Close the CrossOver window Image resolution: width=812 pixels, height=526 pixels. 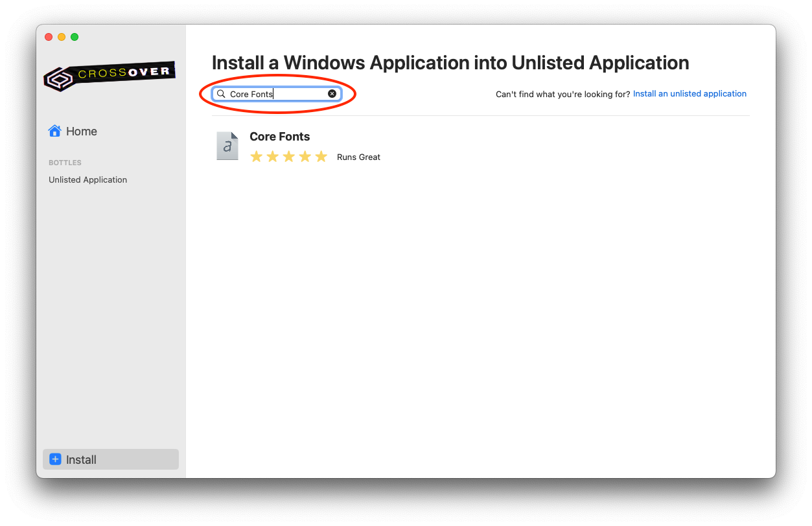pyautogui.click(x=49, y=37)
